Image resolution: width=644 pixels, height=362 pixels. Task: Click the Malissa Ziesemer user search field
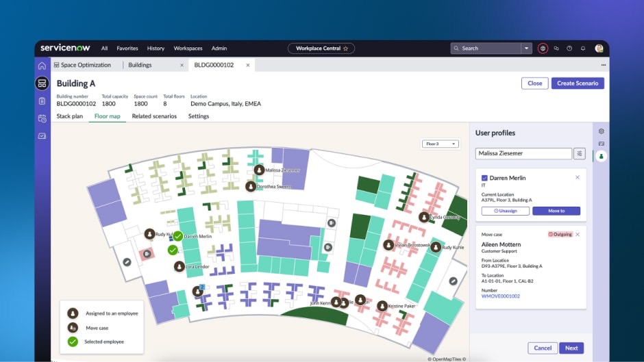click(x=523, y=153)
